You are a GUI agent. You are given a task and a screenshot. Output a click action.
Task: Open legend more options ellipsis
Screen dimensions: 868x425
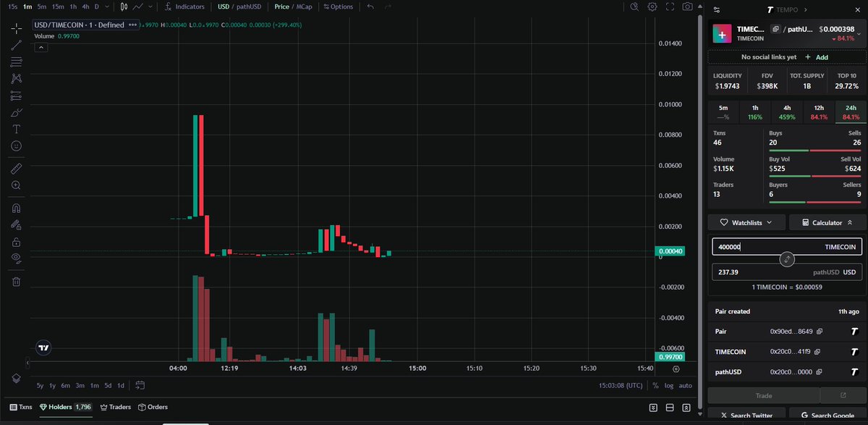coord(134,25)
